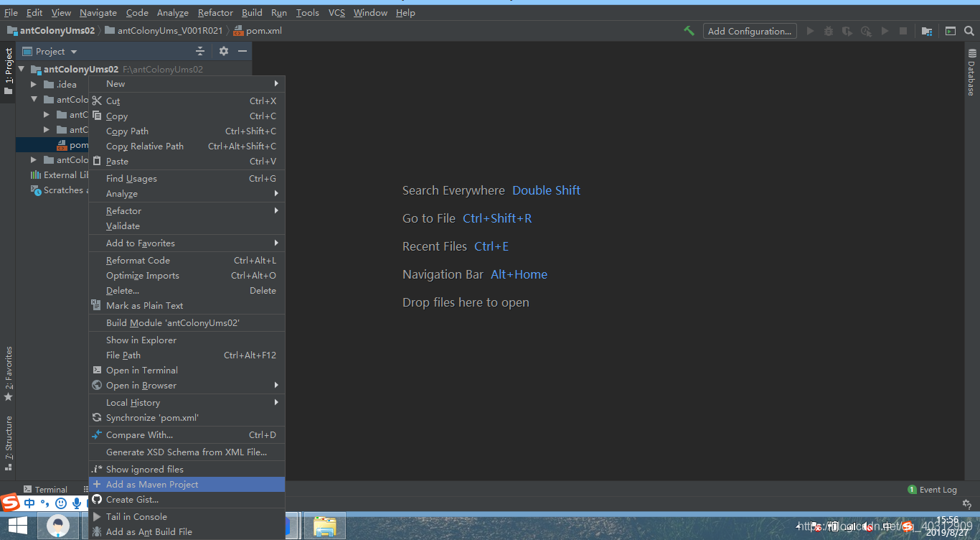
Task: Click the avatar app icon in taskbar
Action: click(x=58, y=526)
